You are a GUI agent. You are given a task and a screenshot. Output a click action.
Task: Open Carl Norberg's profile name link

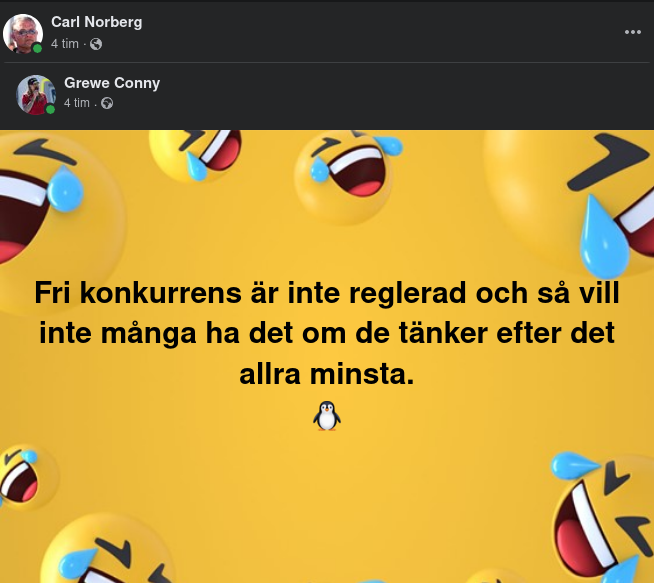point(97,22)
